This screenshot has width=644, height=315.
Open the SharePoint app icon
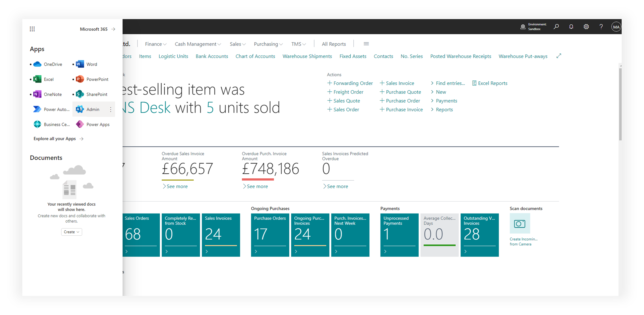tap(80, 94)
